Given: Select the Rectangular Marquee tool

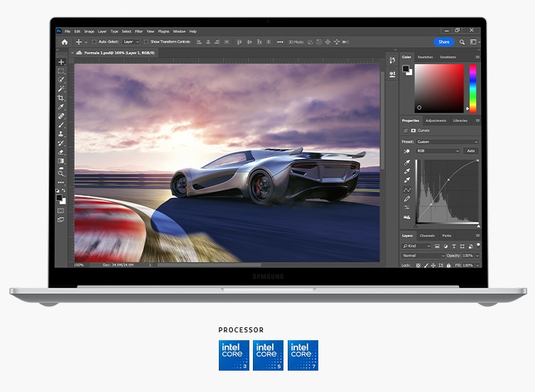Looking at the screenshot, I should 61,71.
